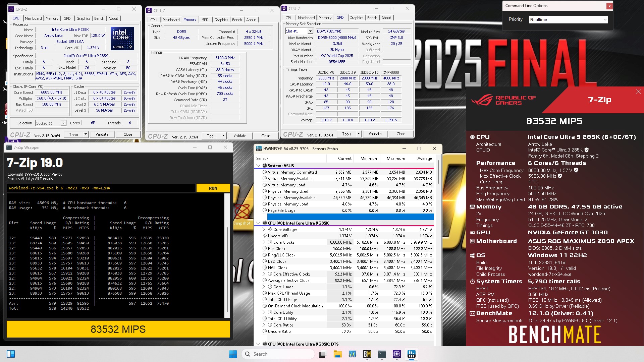
Task: Click the lightning icon beside Uncore VID
Action: [265, 236]
